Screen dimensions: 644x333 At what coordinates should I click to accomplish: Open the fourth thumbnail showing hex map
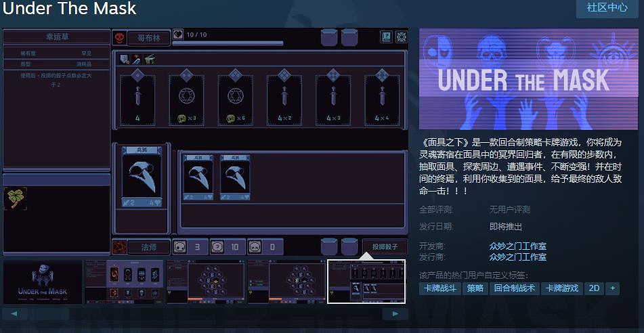click(x=287, y=282)
